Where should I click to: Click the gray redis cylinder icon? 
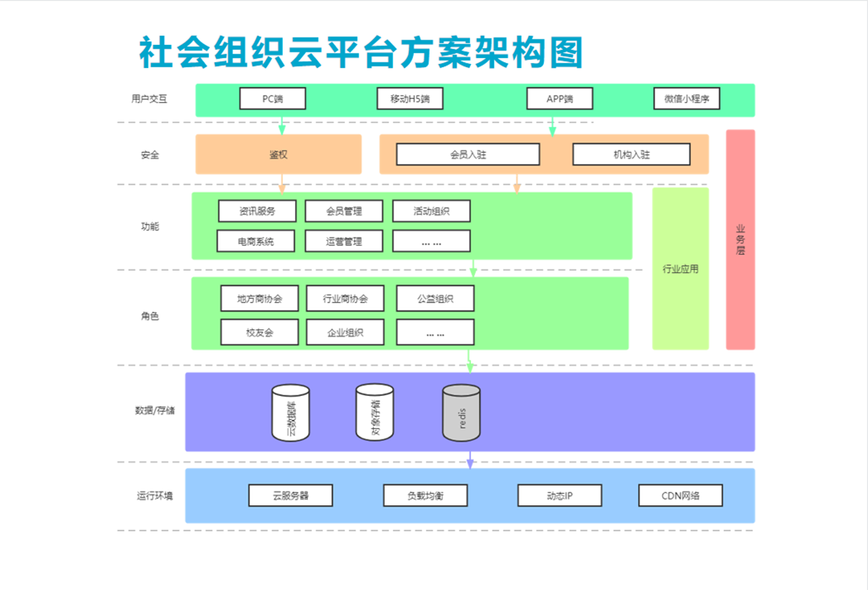(461, 413)
